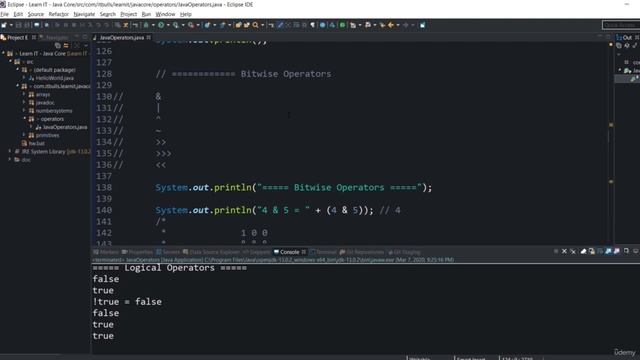Click the New file toolbar icon
This screenshot has height=360, width=640.
pyautogui.click(x=4, y=25)
